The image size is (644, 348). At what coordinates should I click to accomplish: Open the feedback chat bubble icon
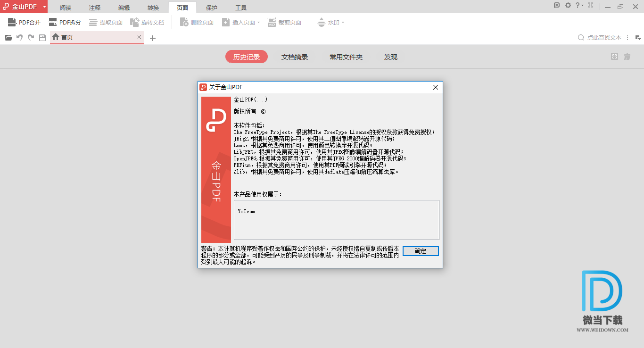[557, 5]
